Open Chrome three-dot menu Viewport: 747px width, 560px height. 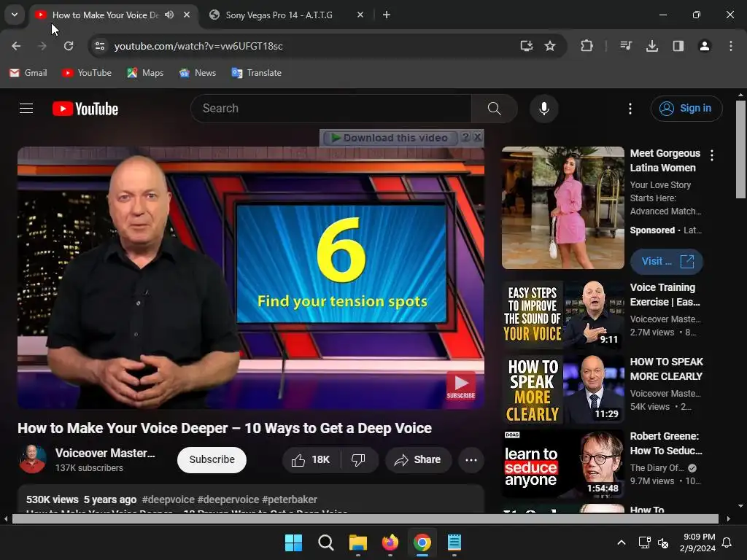pos(731,46)
